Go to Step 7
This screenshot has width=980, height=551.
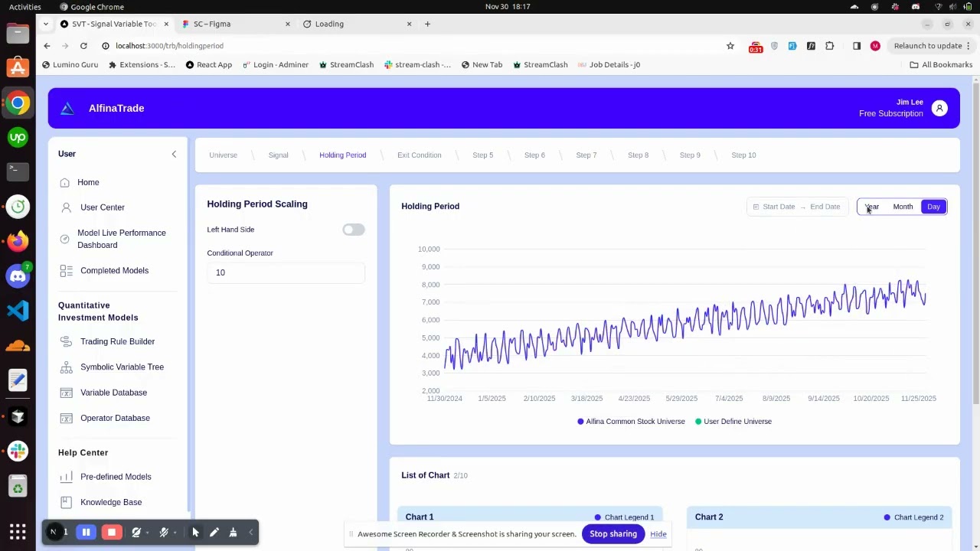click(x=586, y=155)
